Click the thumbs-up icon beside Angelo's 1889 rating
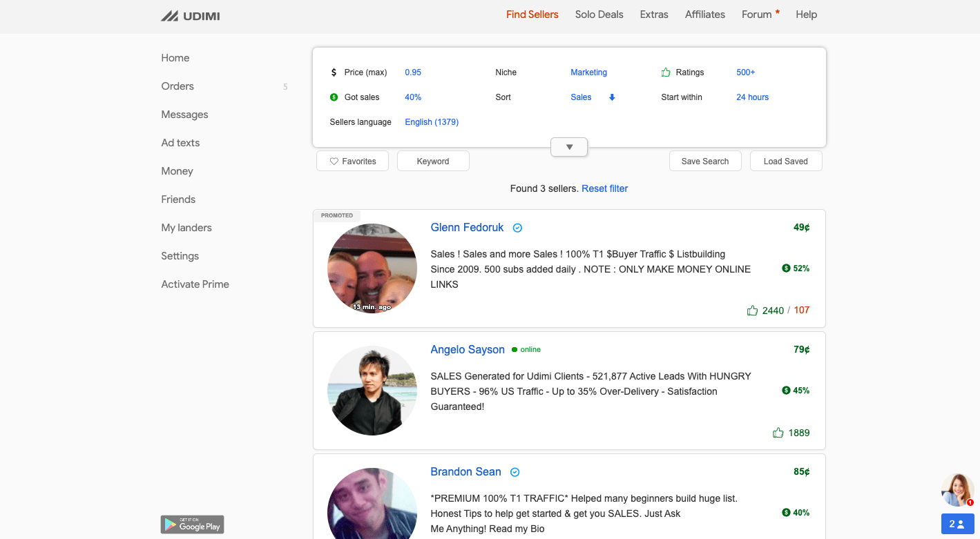This screenshot has width=980, height=539. coord(778,433)
